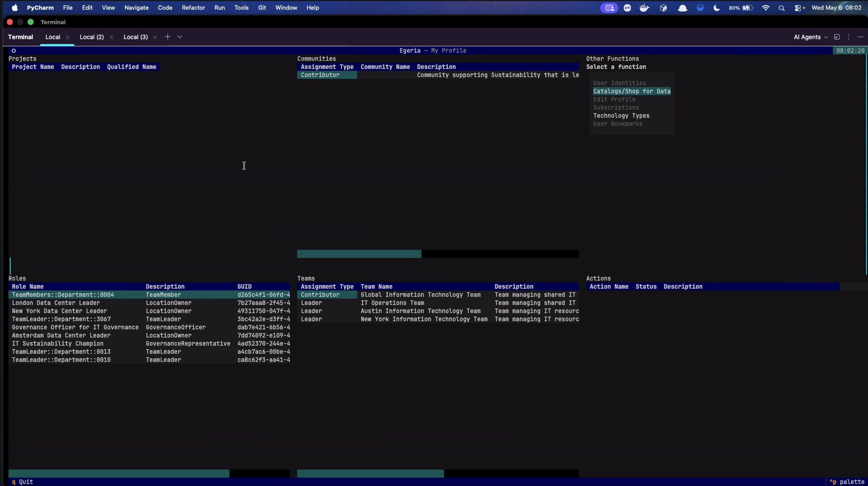
Task: Click the Role Name column header
Action: [x=28, y=287]
